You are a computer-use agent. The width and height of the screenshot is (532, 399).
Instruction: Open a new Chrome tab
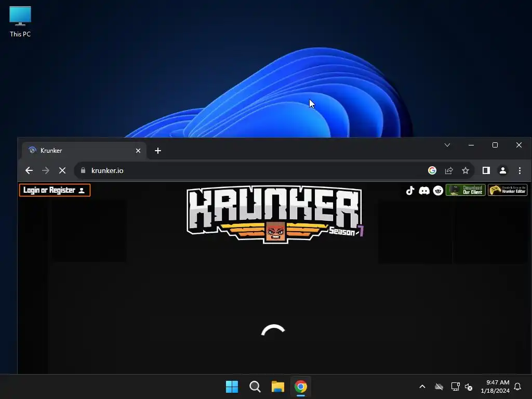click(x=158, y=151)
